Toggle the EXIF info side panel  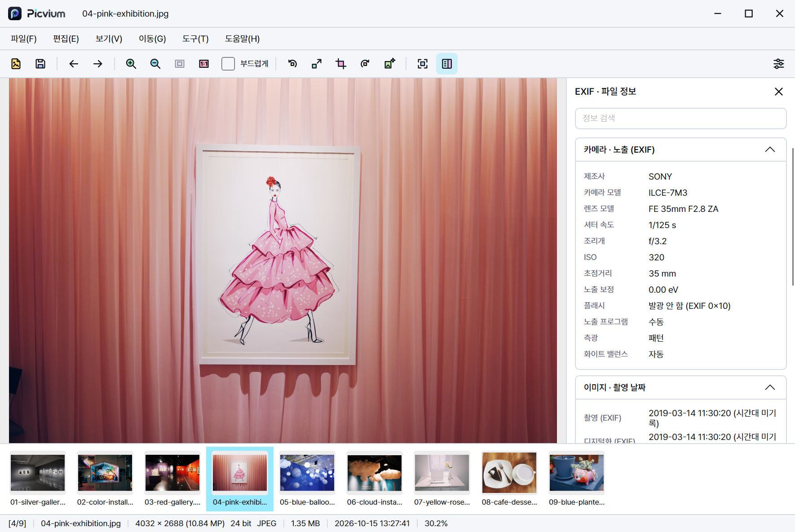[x=447, y=64]
